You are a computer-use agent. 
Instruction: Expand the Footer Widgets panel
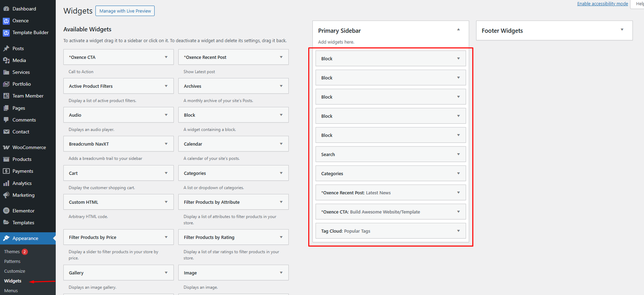pos(622,30)
